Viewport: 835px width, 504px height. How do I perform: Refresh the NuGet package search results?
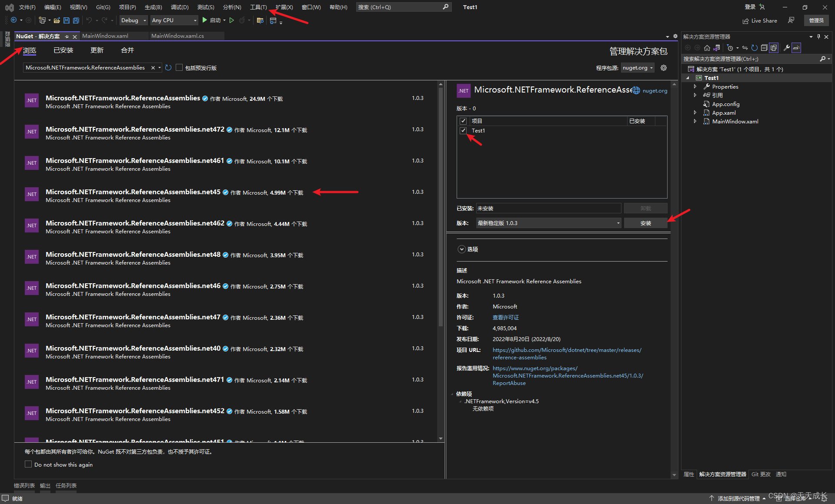[168, 68]
